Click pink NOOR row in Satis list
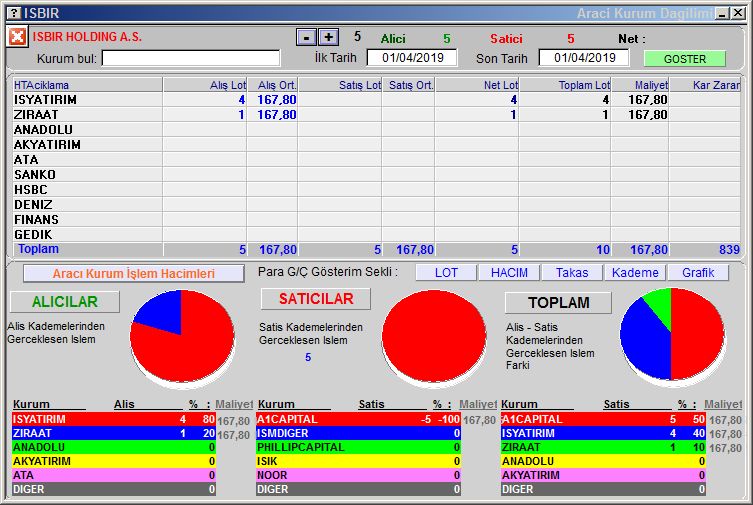This screenshot has height=505, width=753. coord(358,475)
